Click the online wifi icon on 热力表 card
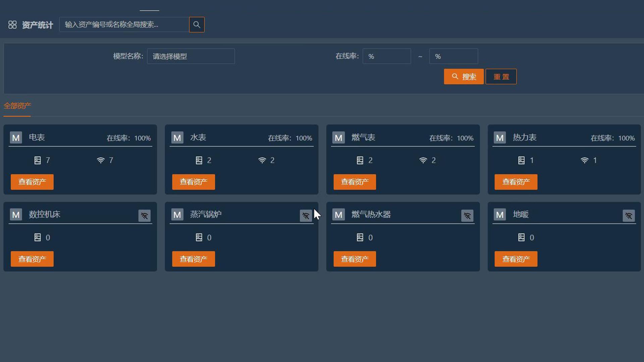The image size is (644, 362). point(585,161)
